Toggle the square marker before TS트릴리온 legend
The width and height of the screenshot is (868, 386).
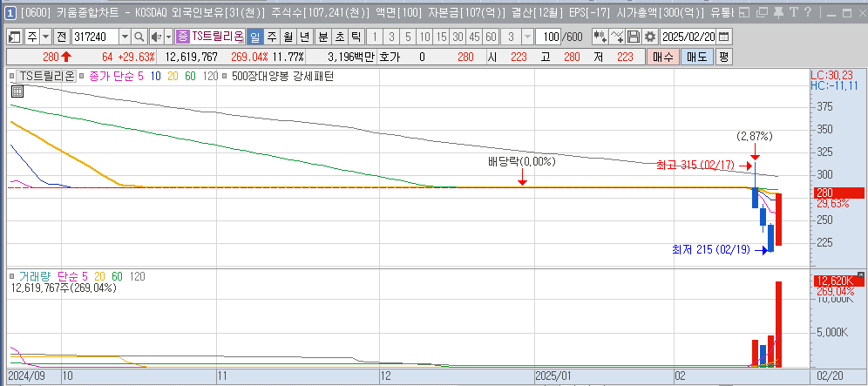pyautogui.click(x=12, y=77)
